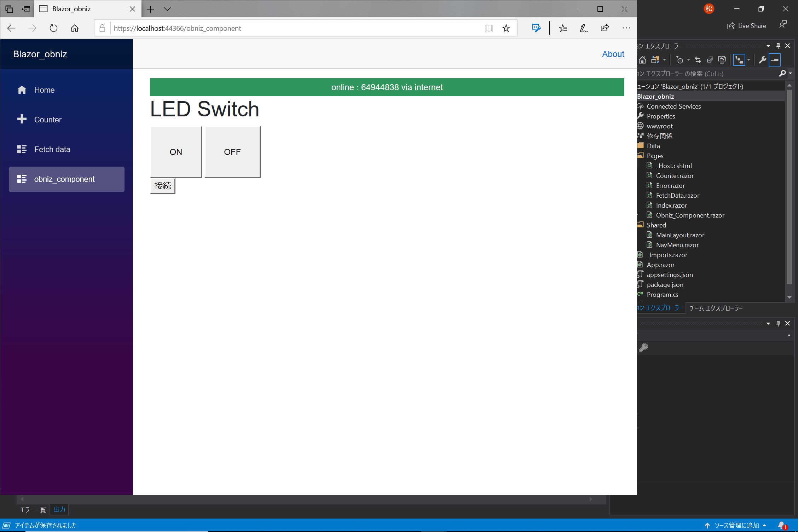Screen dimensions: 798x532
Task: Open the 出力 output tab
Action: pyautogui.click(x=59, y=509)
